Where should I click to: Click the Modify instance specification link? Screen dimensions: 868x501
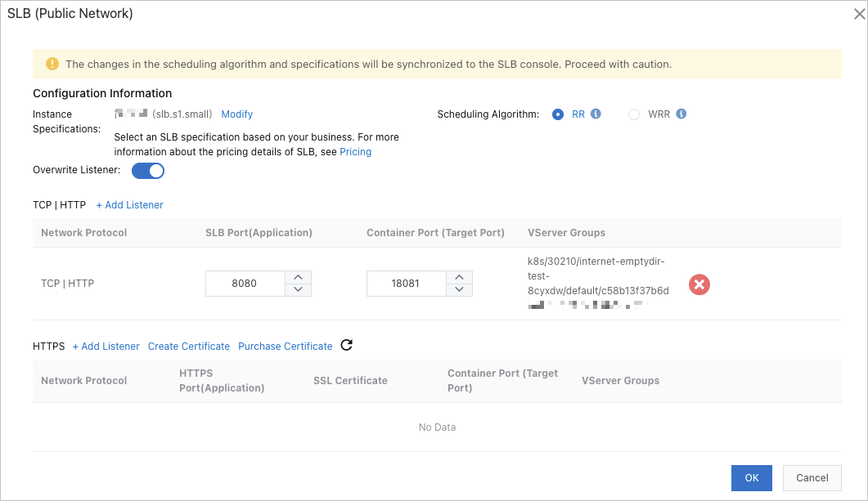[x=237, y=114]
